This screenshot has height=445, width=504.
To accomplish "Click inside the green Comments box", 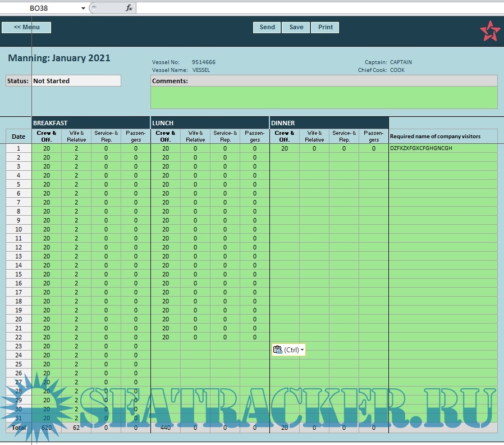I will coord(324,97).
